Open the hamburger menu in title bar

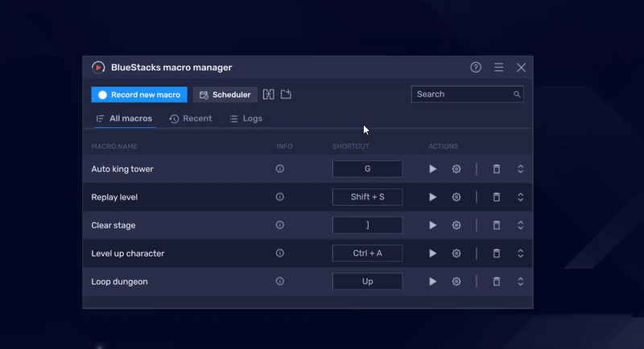point(499,68)
